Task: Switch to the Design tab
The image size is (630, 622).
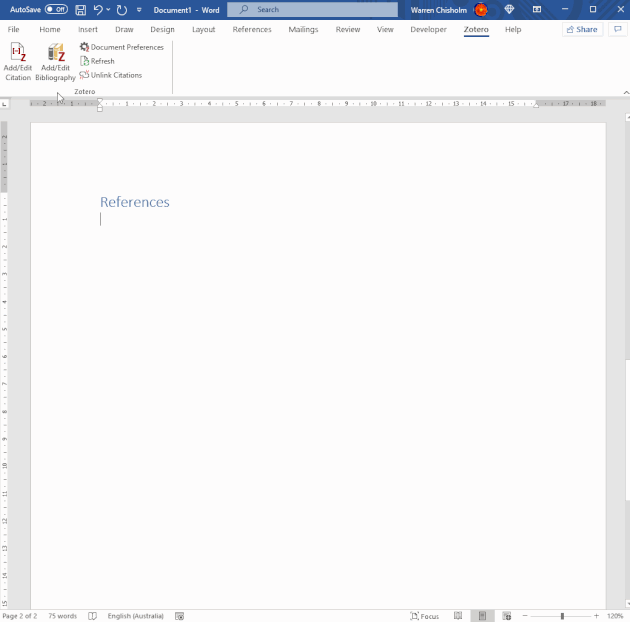Action: (162, 29)
